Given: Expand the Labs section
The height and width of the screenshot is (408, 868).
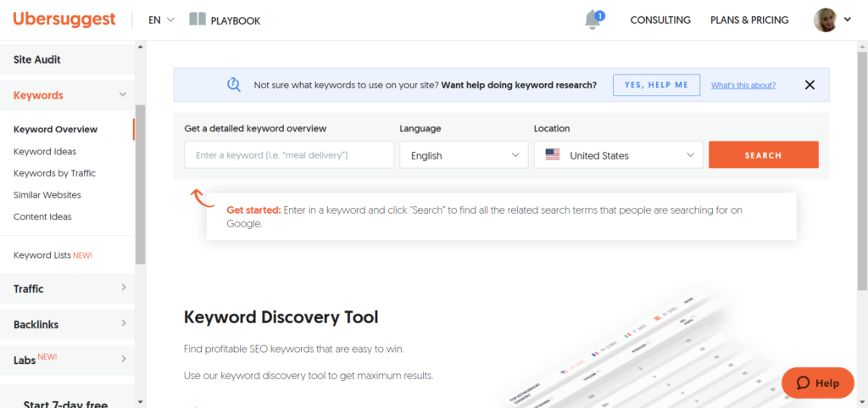Looking at the screenshot, I should pyautogui.click(x=68, y=360).
